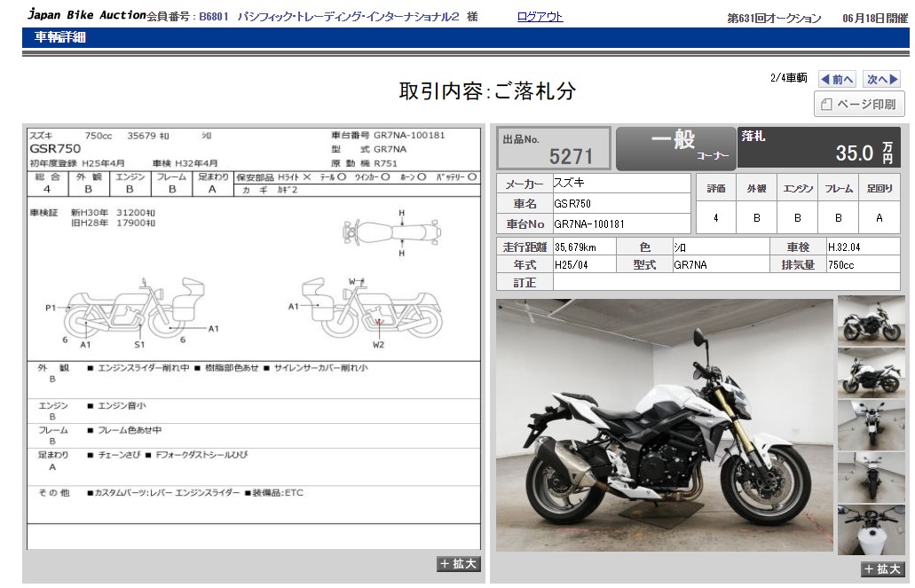Click the 装備品:ETC equipment note
915x588 pixels.
pos(278,493)
